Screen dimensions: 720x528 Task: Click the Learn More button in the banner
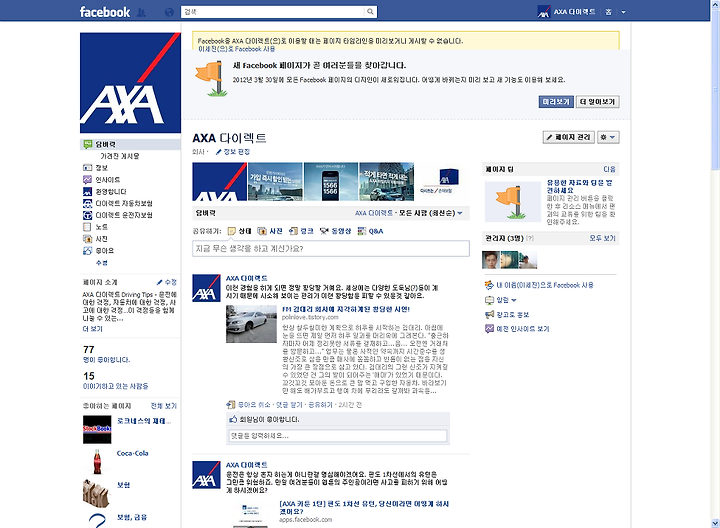point(597,101)
